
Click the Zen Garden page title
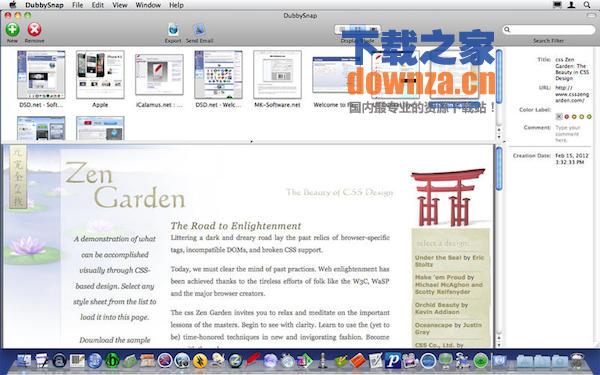[x=125, y=185]
